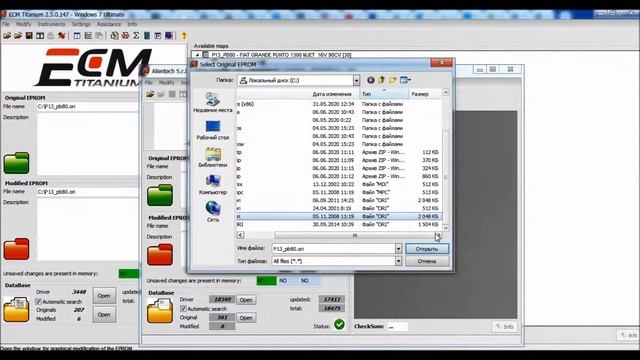Click the CheckSum value field
This screenshot has width=640, height=360.
[397, 327]
